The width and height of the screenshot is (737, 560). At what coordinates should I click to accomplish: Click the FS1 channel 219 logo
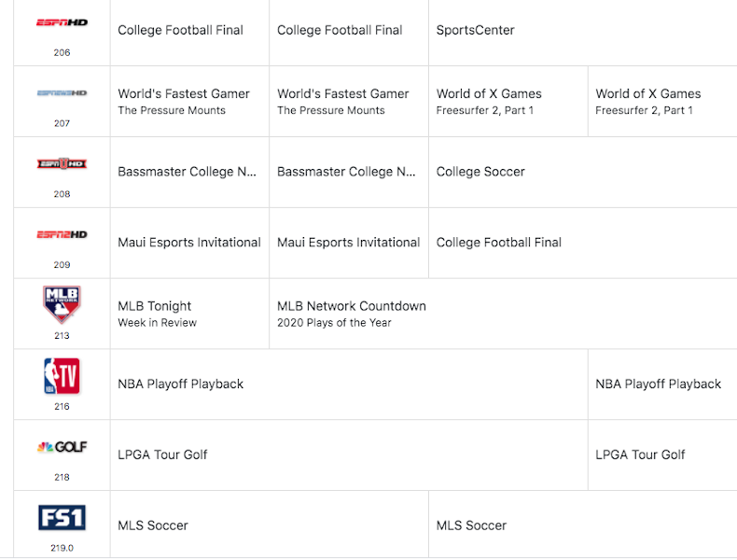pos(62,518)
